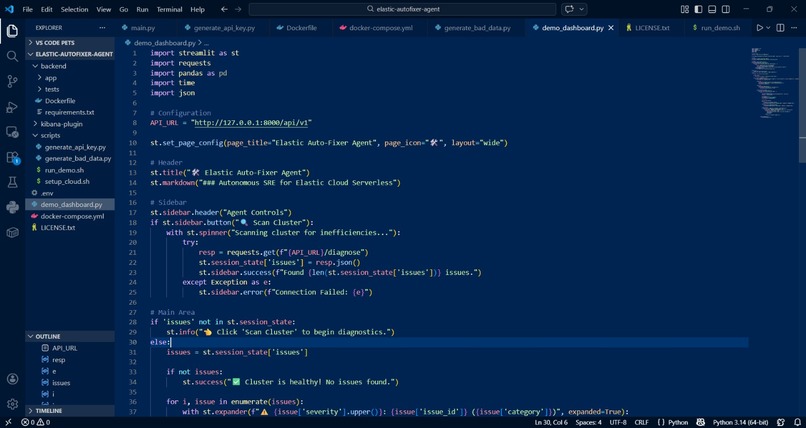Open the Manage gear icon
The image size is (806, 428).
pos(12,404)
